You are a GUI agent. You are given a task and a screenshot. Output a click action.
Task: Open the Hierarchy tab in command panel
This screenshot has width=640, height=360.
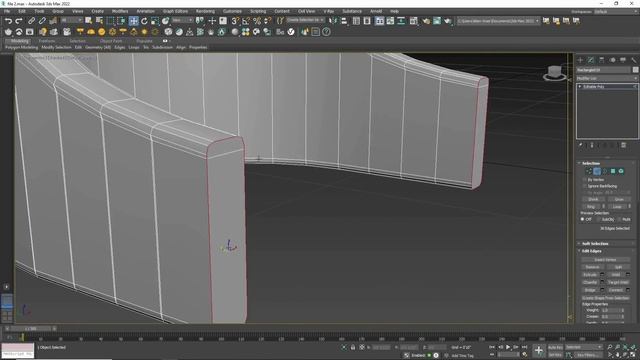[602, 60]
